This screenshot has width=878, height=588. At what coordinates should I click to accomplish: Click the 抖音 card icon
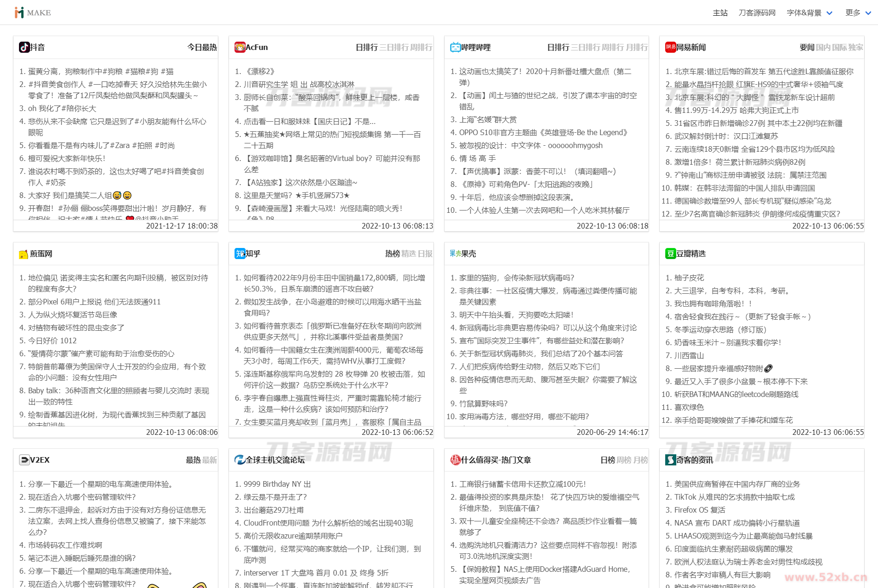[x=25, y=47]
